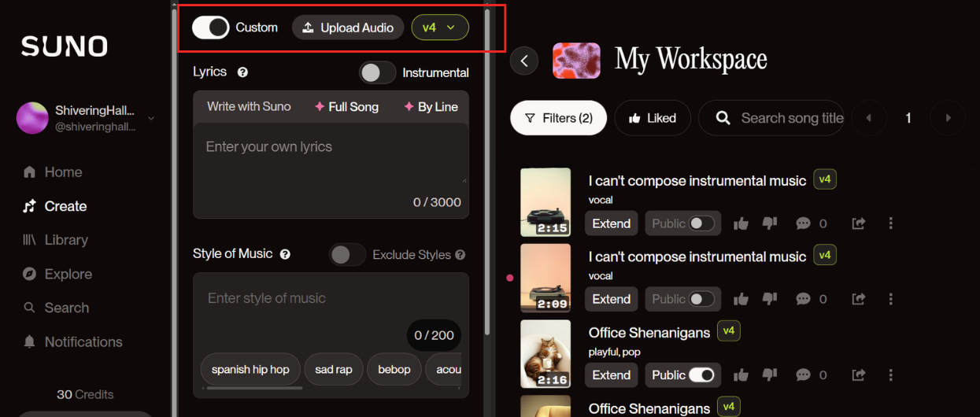Image resolution: width=980 pixels, height=417 pixels.
Task: Share the 2:09 song
Action: click(x=859, y=299)
